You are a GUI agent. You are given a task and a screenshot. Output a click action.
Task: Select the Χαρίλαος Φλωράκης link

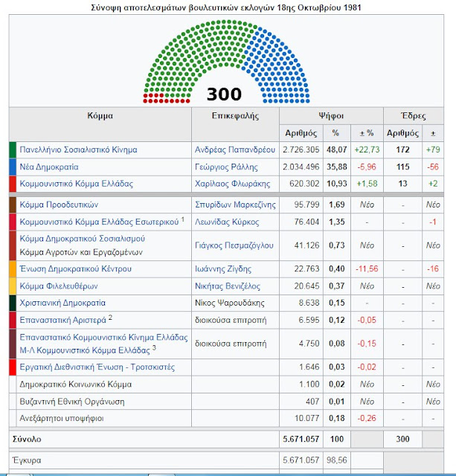228,184
